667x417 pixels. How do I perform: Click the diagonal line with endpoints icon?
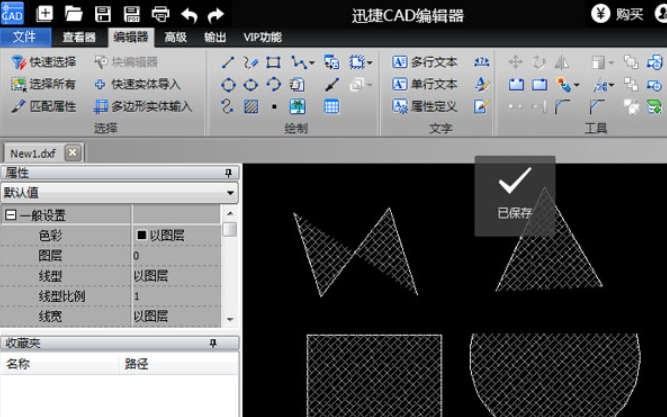332,84
